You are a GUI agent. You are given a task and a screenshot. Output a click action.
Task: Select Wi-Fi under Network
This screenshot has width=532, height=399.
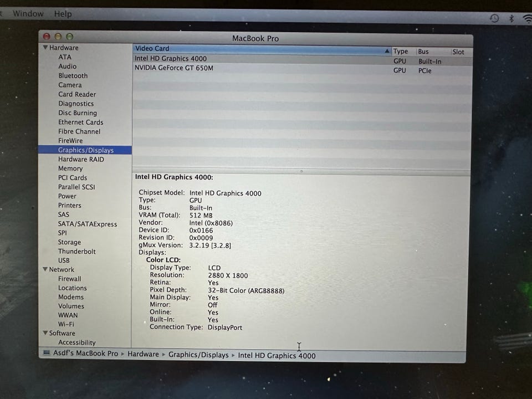(66, 324)
